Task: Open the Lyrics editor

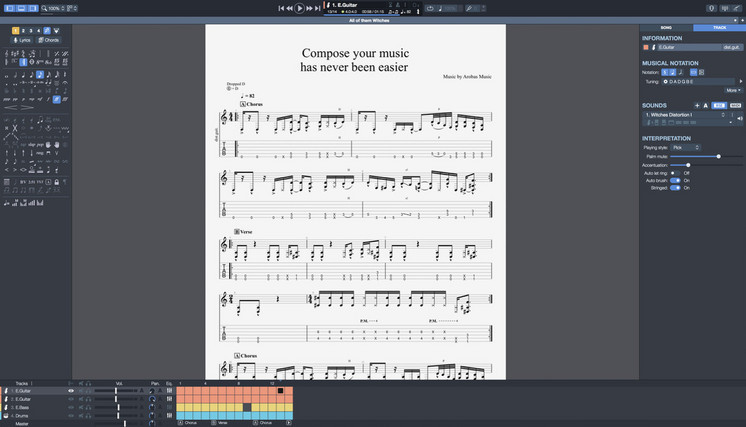Action: pos(22,40)
